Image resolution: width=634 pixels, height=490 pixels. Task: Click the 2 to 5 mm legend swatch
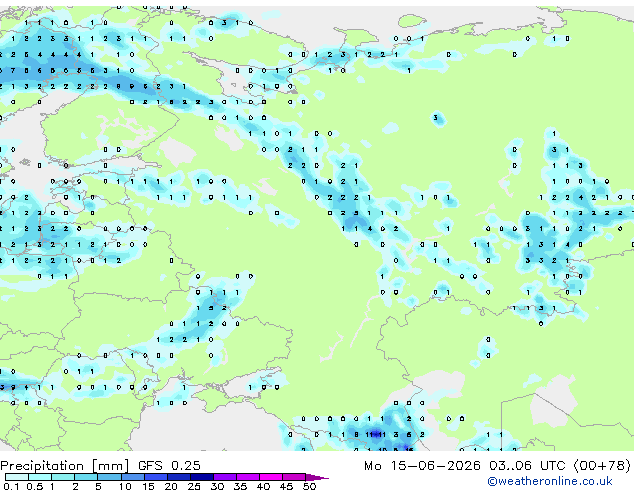pyautogui.click(x=86, y=477)
